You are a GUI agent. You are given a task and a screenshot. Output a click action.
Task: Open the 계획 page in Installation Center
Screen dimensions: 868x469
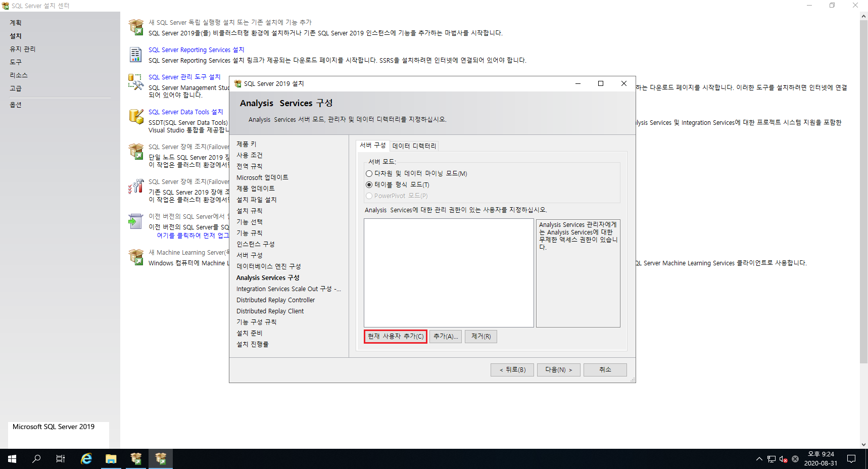(x=16, y=23)
